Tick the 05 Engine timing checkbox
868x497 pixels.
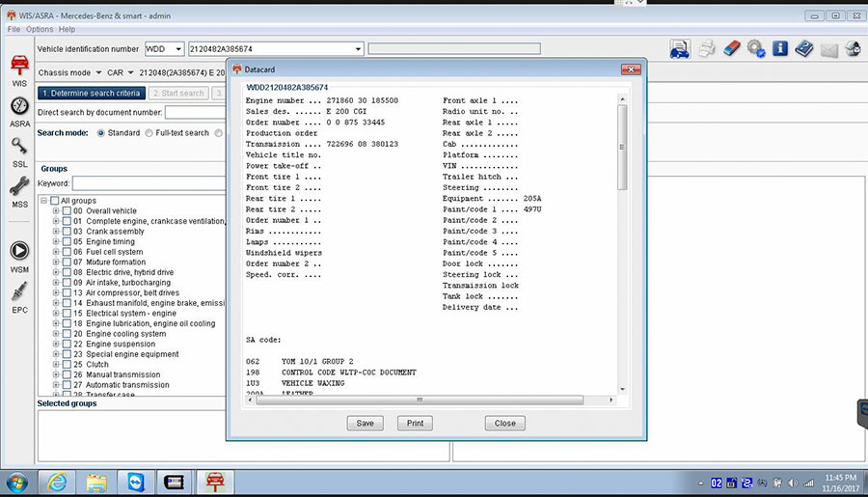(x=67, y=242)
